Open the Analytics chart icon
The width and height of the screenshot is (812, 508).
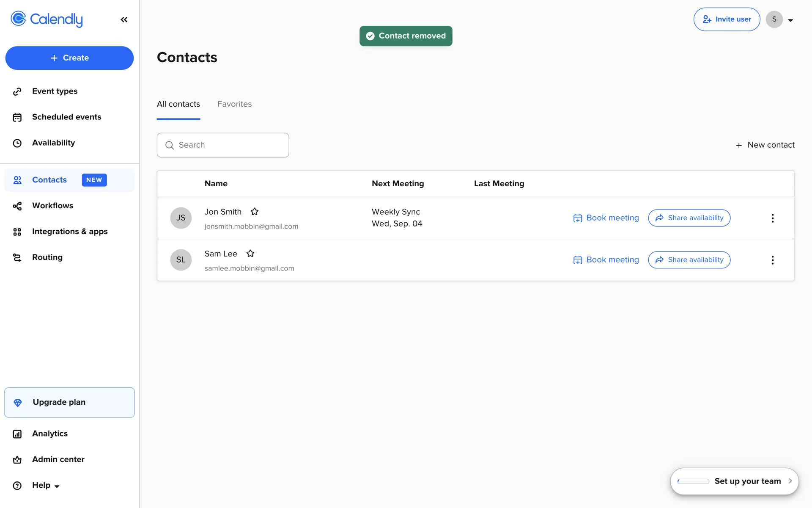click(17, 434)
